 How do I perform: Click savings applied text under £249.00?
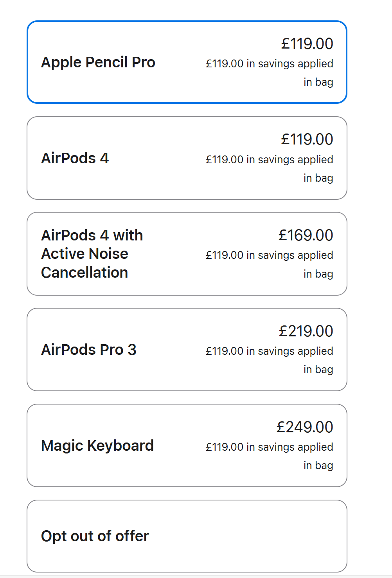point(270,447)
